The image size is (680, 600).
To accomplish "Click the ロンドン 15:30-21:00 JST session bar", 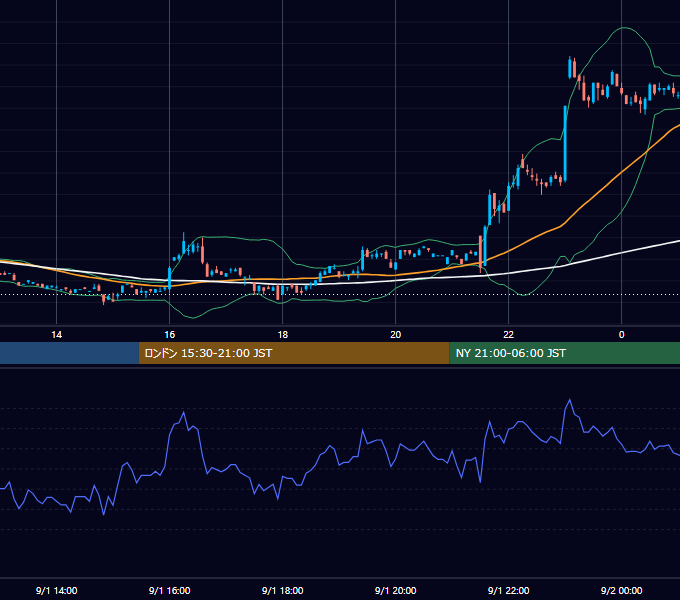I will [294, 353].
